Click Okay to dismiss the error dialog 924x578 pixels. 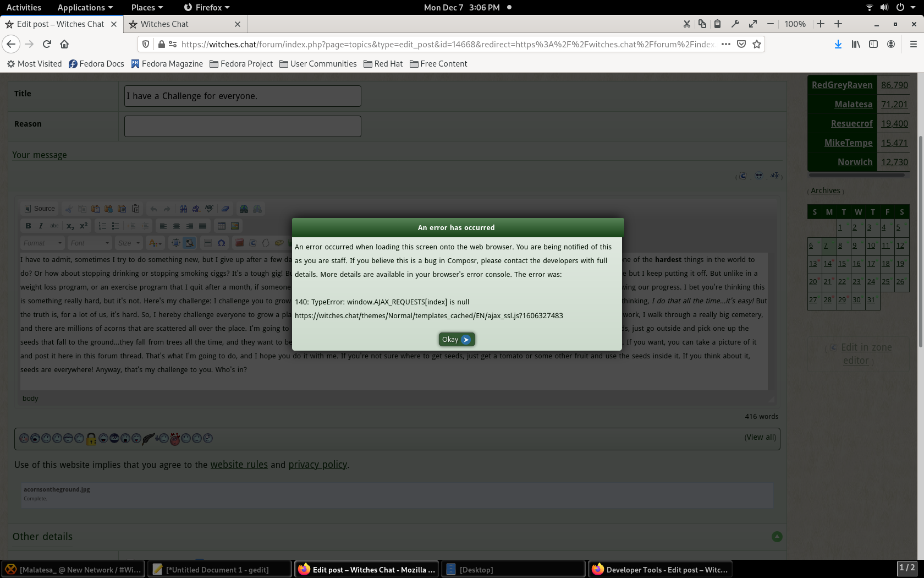coord(457,340)
